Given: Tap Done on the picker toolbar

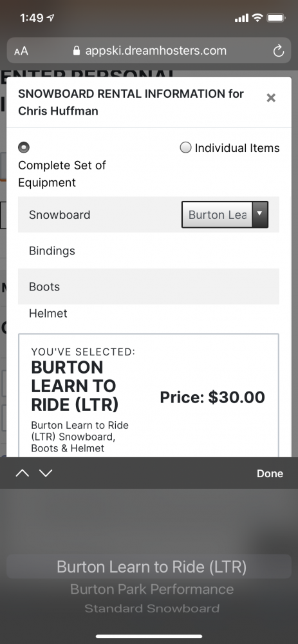Looking at the screenshot, I should pyautogui.click(x=270, y=473).
